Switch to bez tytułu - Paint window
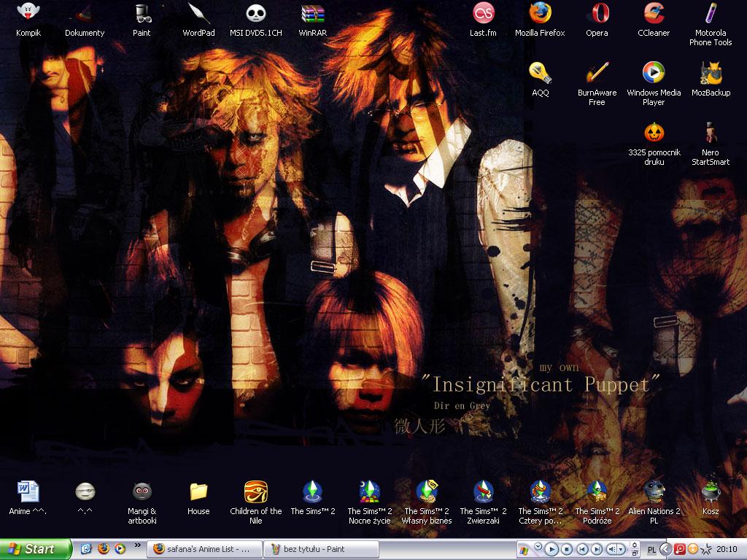747x560 pixels. tap(321, 549)
